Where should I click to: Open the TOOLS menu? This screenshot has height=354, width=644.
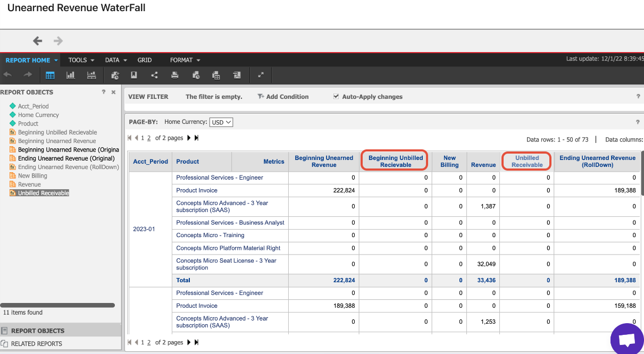coord(81,60)
